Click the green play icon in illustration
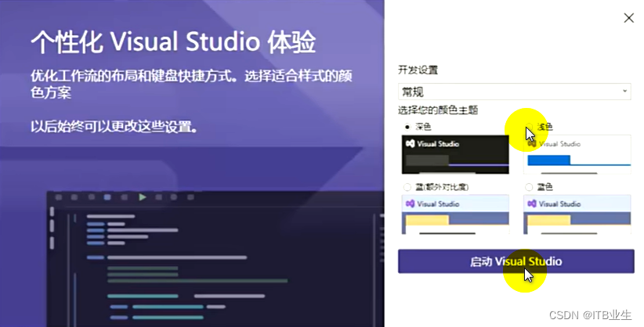The height and width of the screenshot is (327, 644). click(x=142, y=197)
